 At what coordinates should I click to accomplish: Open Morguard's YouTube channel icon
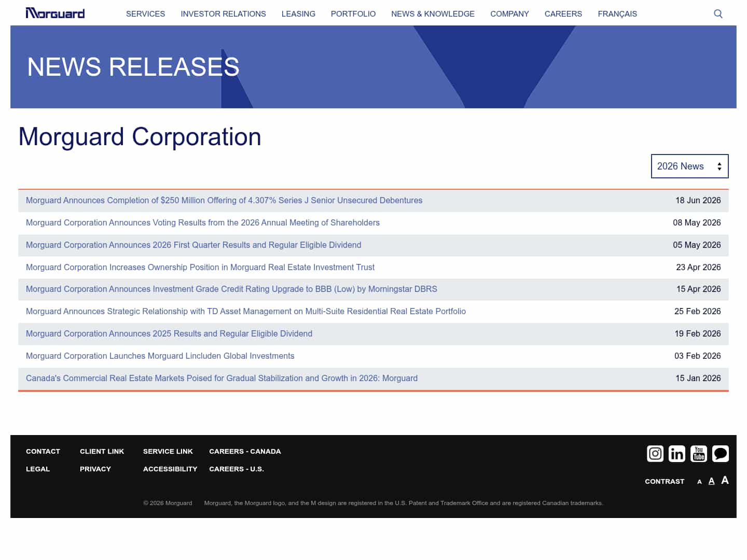tap(699, 454)
